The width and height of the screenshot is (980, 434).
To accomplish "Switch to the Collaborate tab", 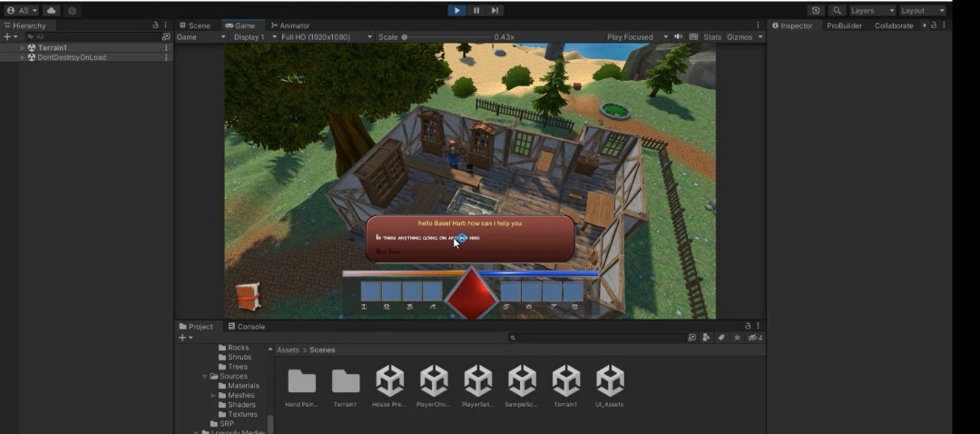I will pyautogui.click(x=894, y=25).
